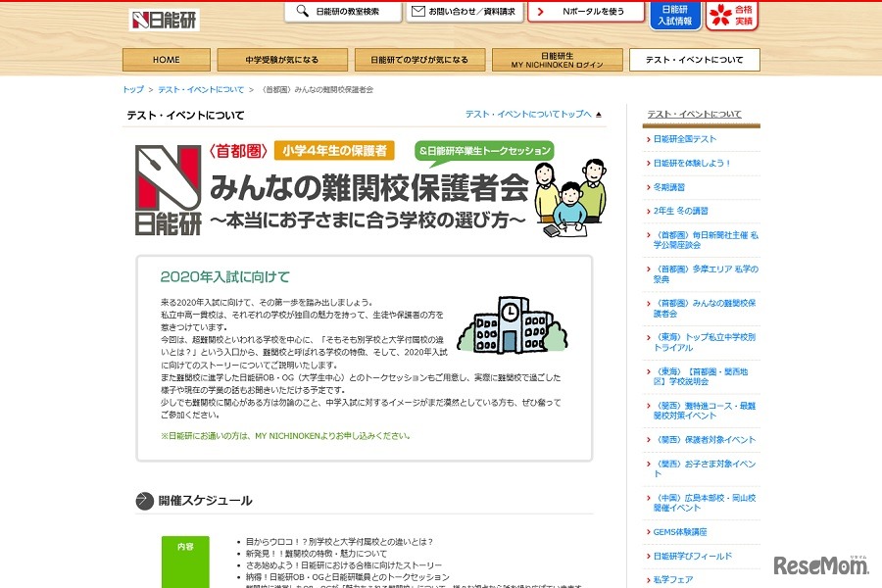Screen dimensions: 882x588
Task: Select HOME in the navigation bar
Action: coord(166,59)
